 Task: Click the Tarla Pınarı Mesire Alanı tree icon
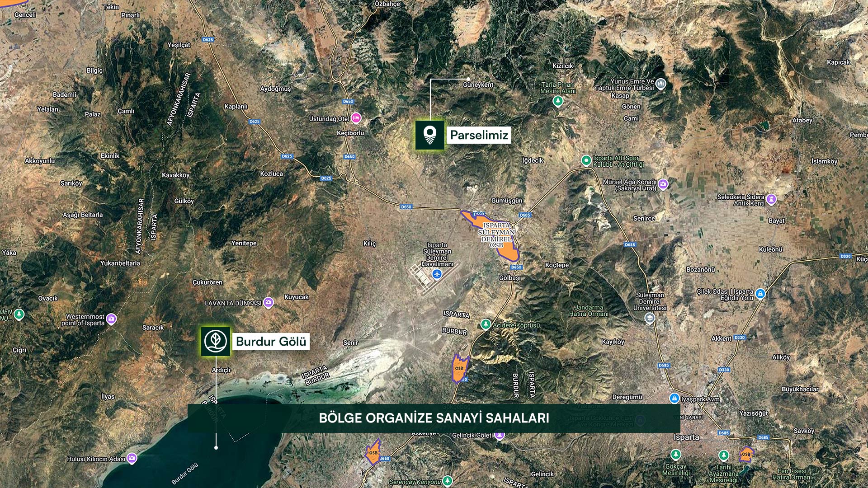(557, 101)
